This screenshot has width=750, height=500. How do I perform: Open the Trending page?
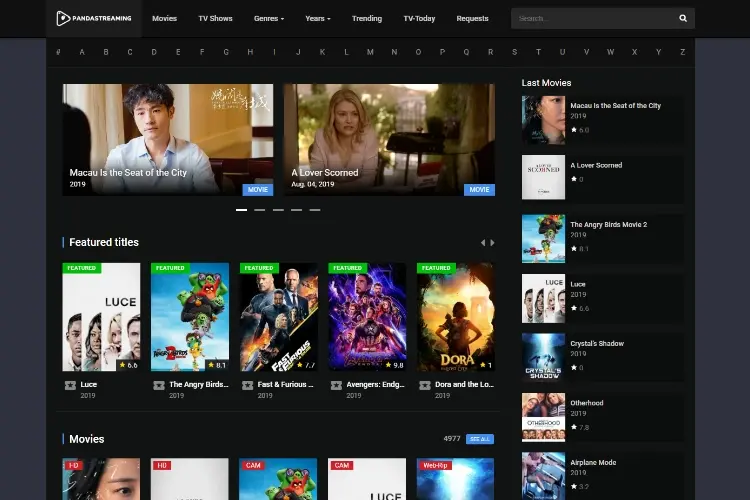point(367,18)
